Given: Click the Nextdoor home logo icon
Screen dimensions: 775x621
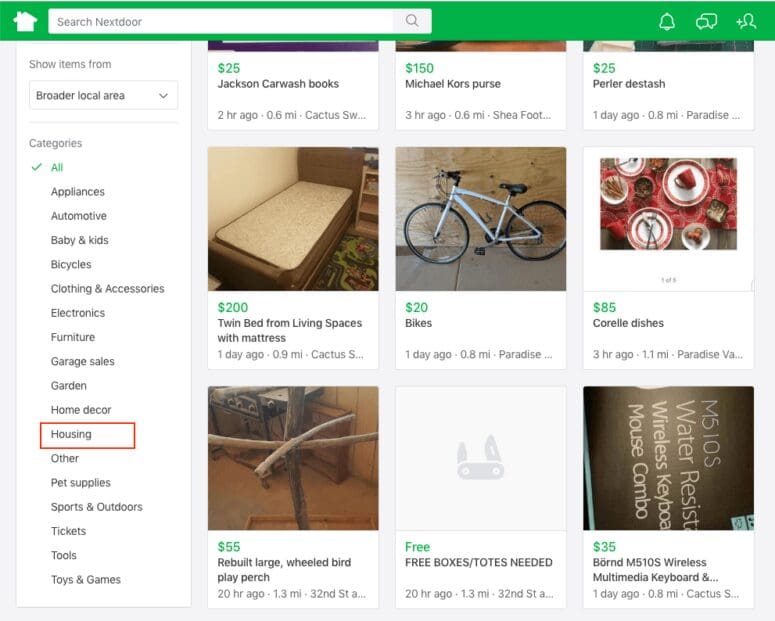Looking at the screenshot, I should tap(25, 21).
